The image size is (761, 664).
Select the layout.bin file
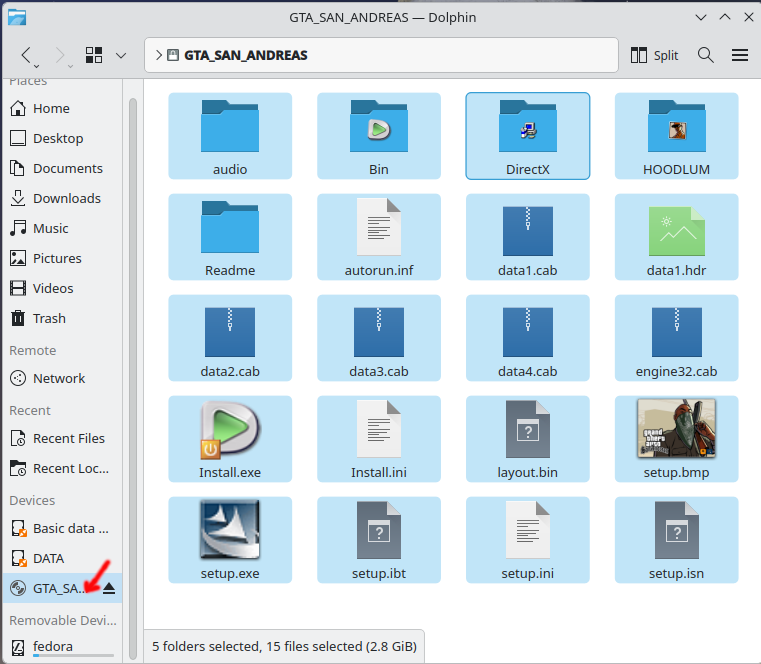(528, 439)
